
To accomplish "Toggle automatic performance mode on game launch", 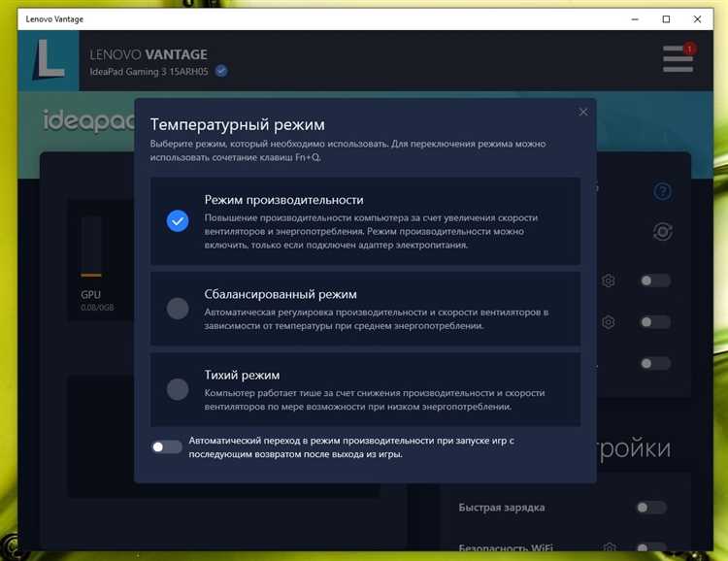I will [167, 446].
